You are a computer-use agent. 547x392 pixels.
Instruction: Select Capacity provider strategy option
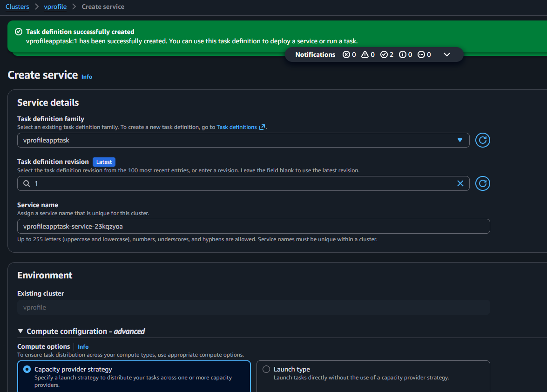tap(134, 376)
